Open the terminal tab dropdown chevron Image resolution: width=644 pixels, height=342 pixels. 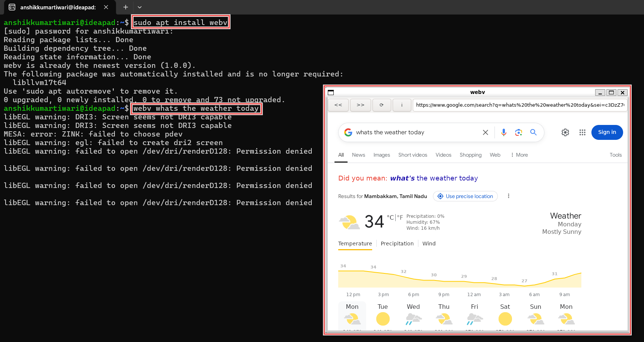pyautogui.click(x=139, y=7)
